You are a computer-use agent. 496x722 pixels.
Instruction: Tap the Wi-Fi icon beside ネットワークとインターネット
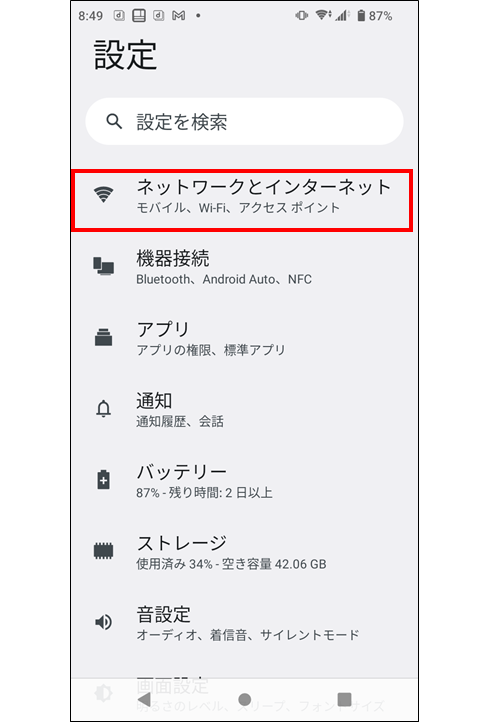104,195
